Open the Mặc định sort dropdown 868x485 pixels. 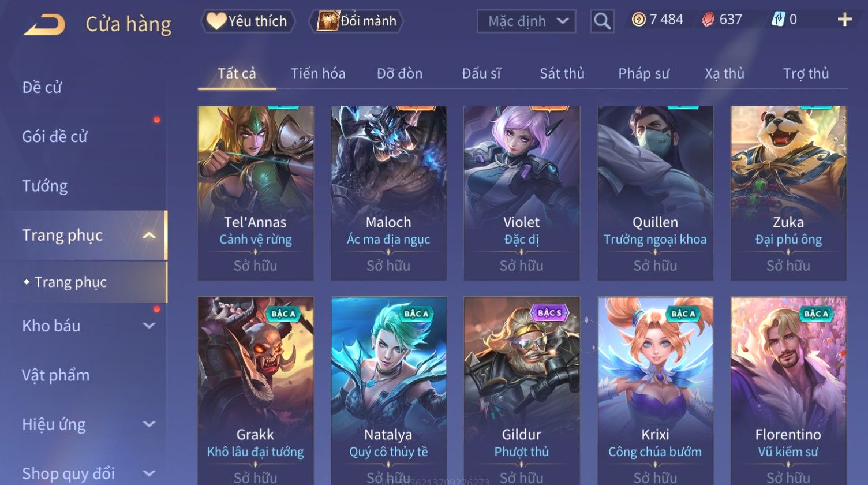(x=526, y=22)
